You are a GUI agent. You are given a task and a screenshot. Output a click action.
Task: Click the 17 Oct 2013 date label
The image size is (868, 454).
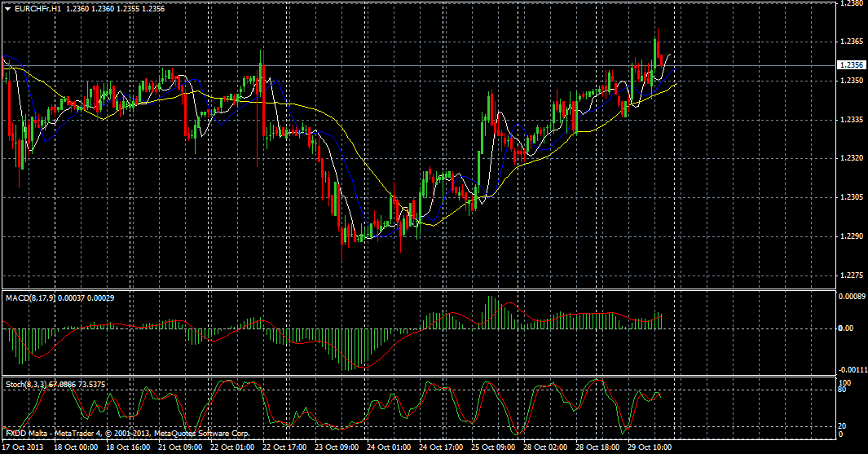click(22, 447)
